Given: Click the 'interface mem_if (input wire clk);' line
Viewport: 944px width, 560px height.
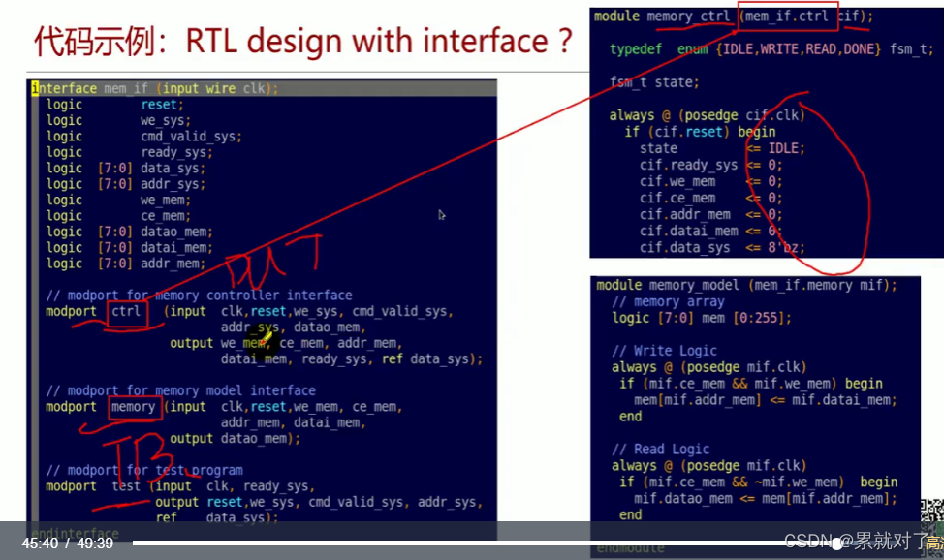Looking at the screenshot, I should coord(155,88).
